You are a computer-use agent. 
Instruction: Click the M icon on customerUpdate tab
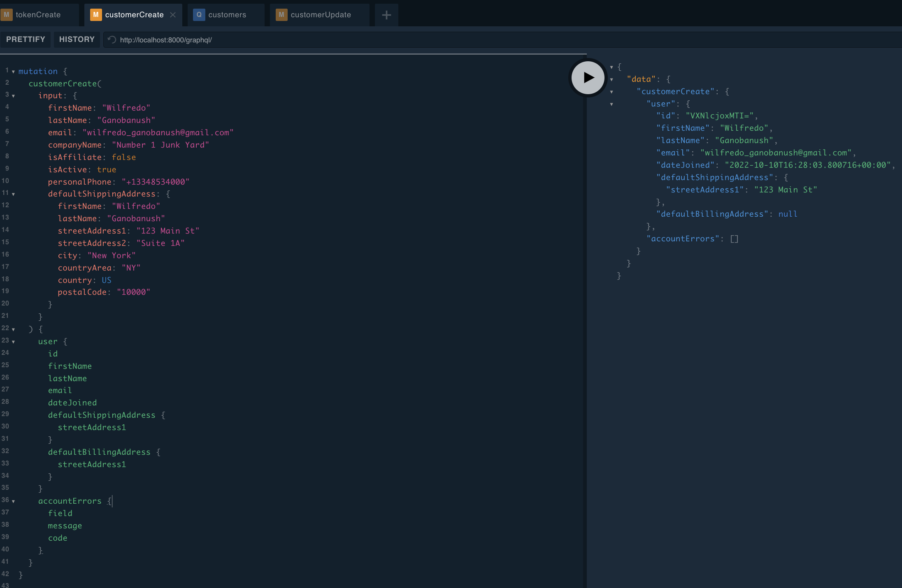(281, 15)
